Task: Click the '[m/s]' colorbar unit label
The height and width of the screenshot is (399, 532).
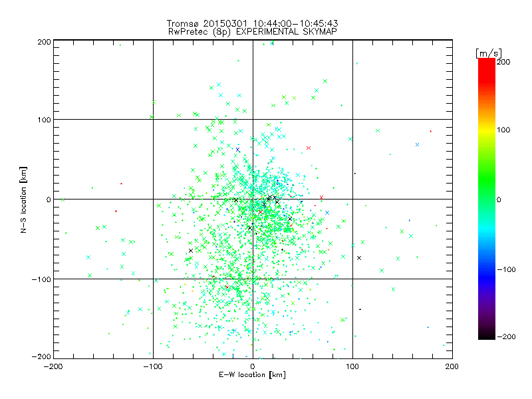Action: [x=489, y=53]
